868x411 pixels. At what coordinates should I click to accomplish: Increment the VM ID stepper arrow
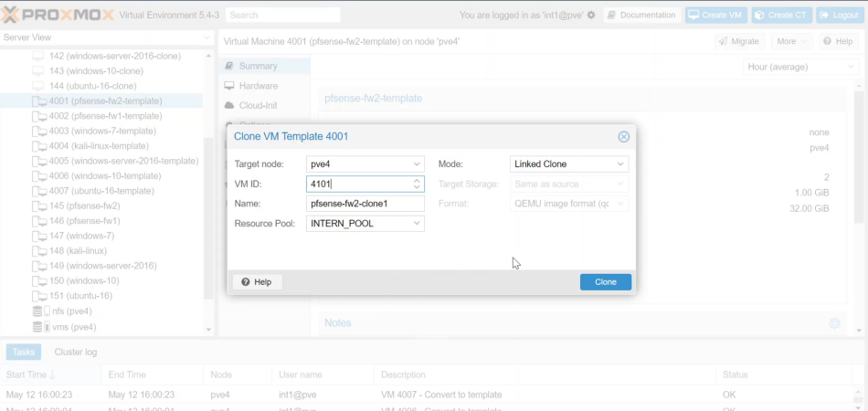click(417, 180)
